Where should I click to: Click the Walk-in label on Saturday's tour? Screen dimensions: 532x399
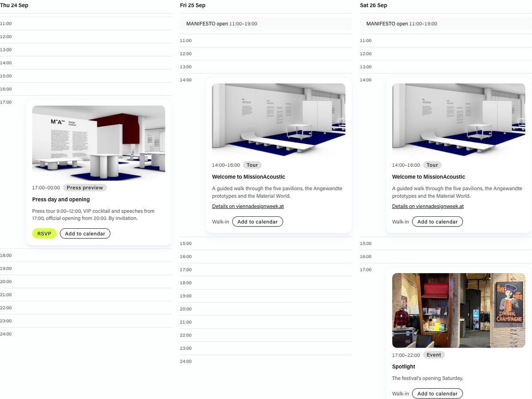pyautogui.click(x=400, y=222)
